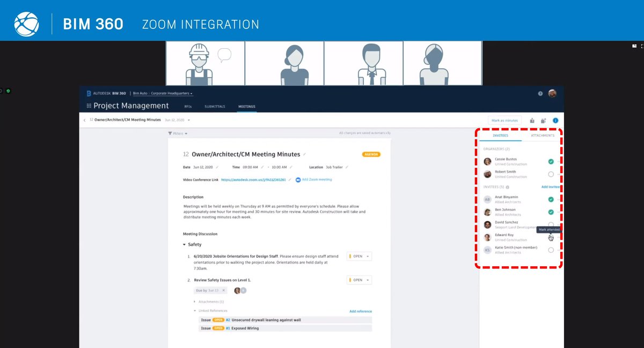Select the Meetings tab

point(247,106)
